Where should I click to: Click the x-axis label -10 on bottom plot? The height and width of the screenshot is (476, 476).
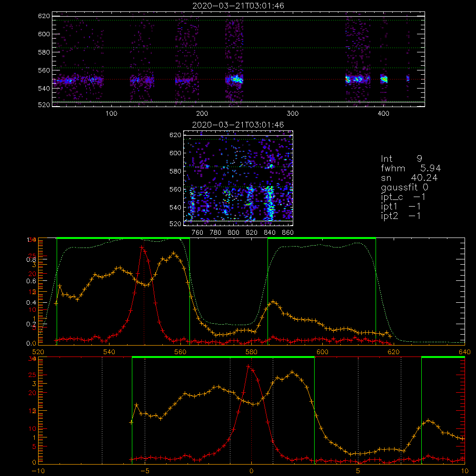click(x=38, y=471)
